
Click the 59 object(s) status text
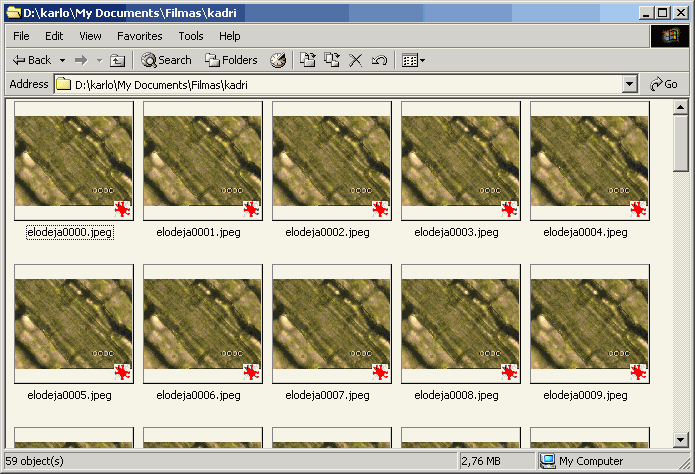coord(35,461)
